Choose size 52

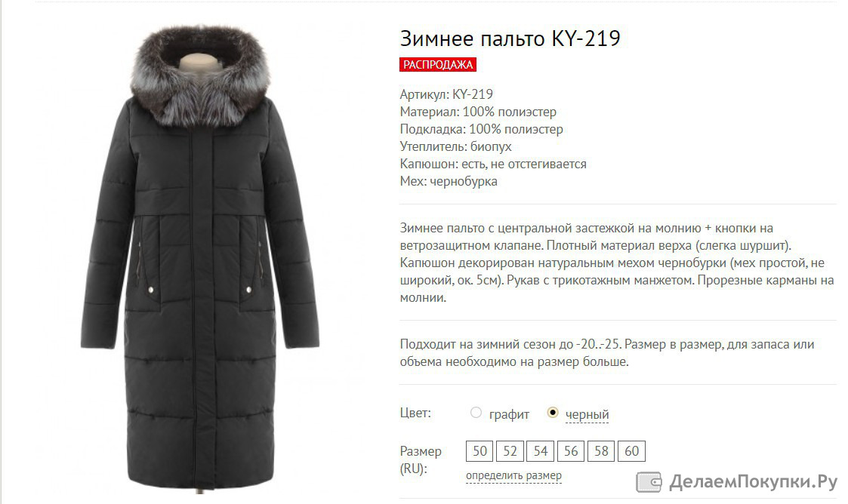click(510, 451)
